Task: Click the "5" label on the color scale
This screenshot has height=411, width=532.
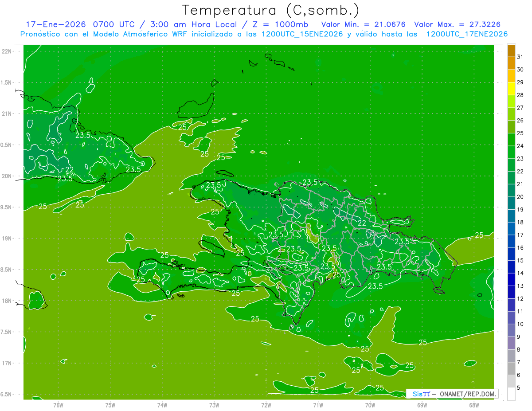Action: coord(518,388)
